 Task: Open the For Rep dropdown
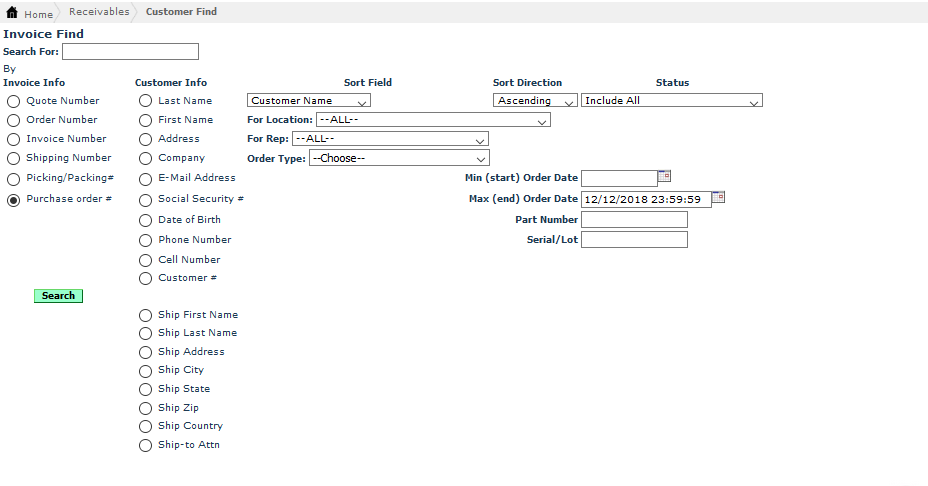pos(390,139)
